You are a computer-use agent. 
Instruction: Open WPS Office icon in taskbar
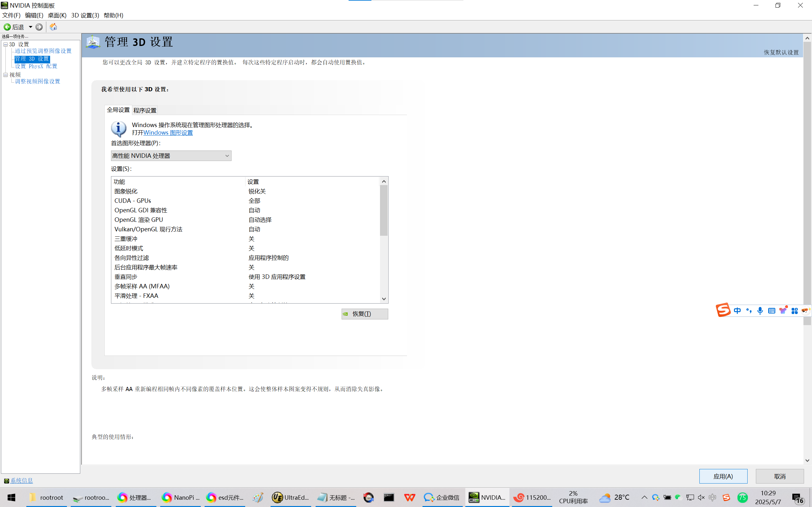pos(409,497)
